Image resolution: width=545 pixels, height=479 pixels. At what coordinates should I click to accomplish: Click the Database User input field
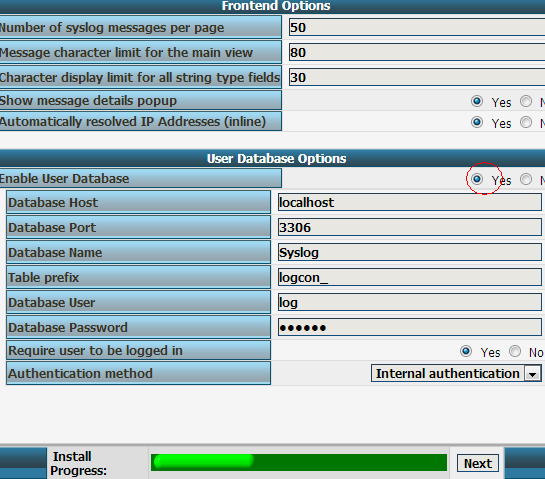click(409, 302)
